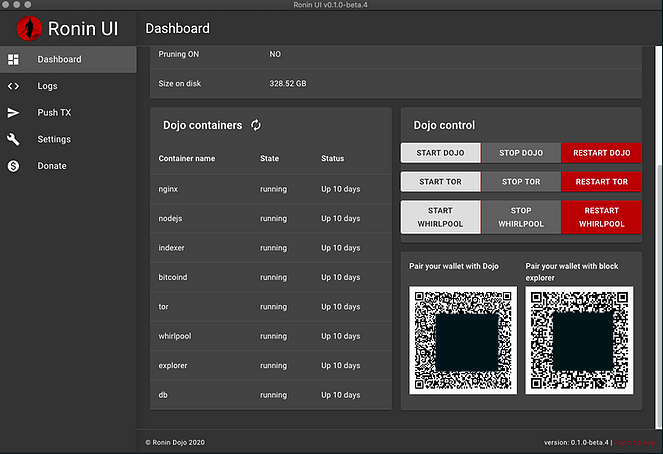Click the indexer container name
Viewport: 663px width, 454px height.
171,248
